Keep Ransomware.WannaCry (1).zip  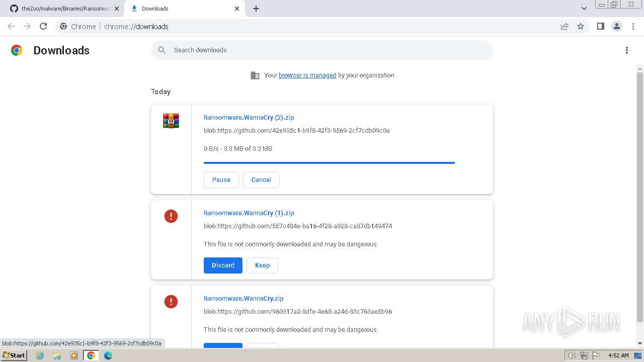click(262, 265)
